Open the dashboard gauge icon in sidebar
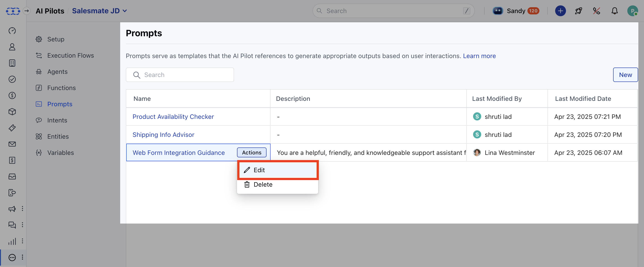644x267 pixels. click(12, 31)
